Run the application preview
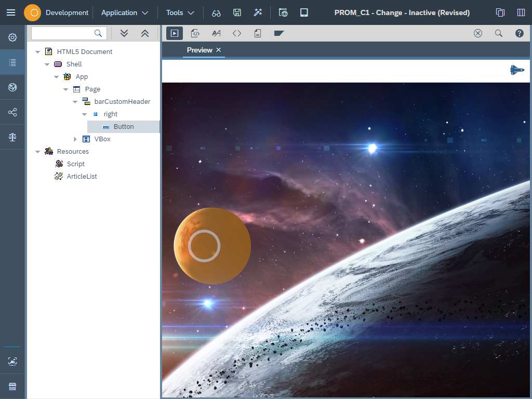The width and height of the screenshot is (532, 399). (174, 33)
